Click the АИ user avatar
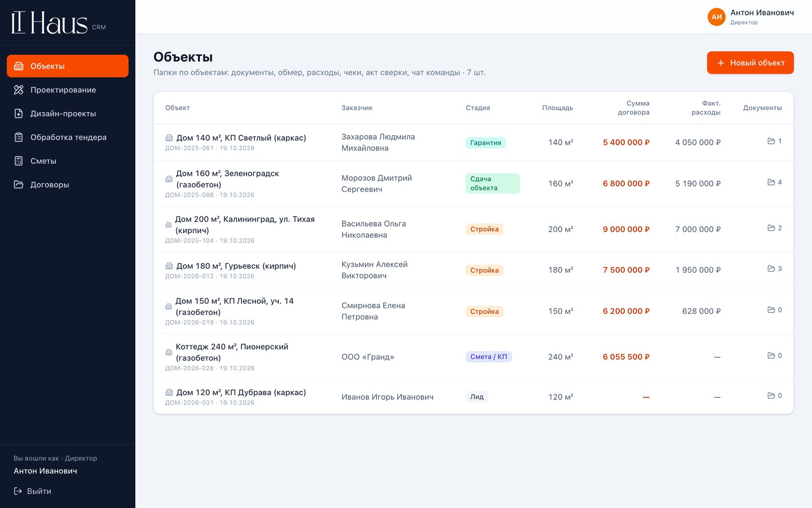Image resolution: width=812 pixels, height=508 pixels. [x=717, y=17]
